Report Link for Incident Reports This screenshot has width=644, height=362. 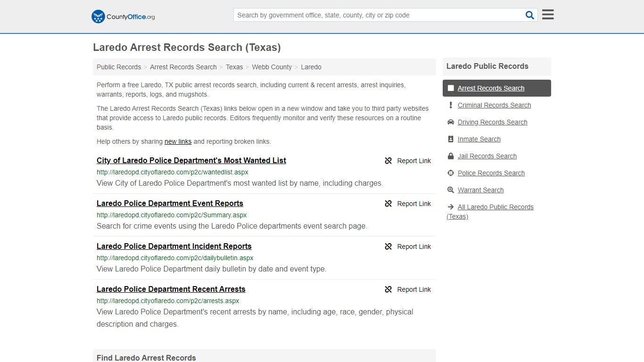tap(414, 247)
